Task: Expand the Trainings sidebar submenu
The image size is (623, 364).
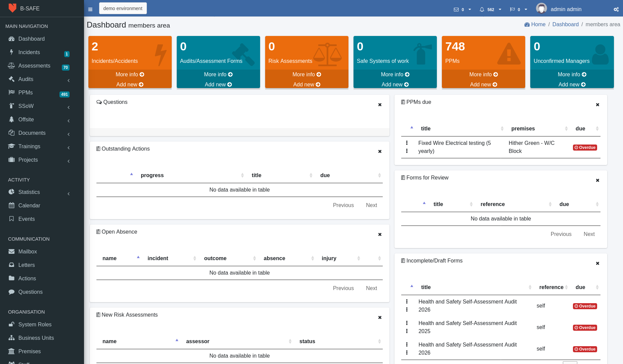Action: pos(69,148)
